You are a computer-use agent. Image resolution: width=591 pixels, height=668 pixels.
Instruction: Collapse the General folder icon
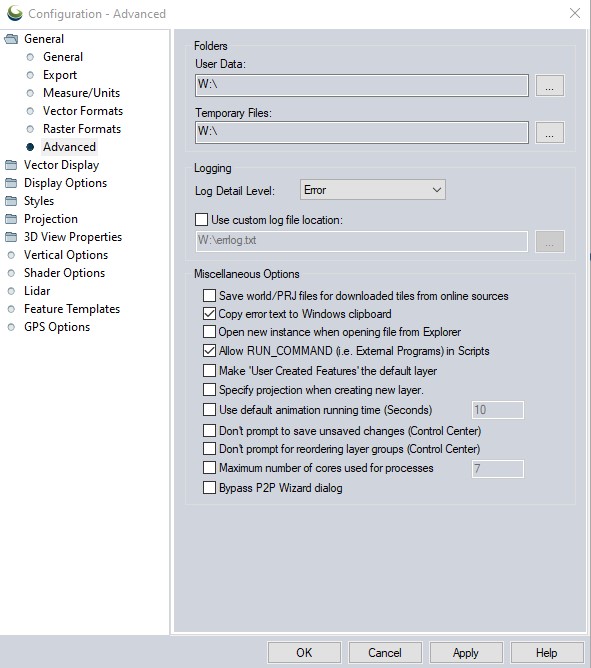(11, 39)
